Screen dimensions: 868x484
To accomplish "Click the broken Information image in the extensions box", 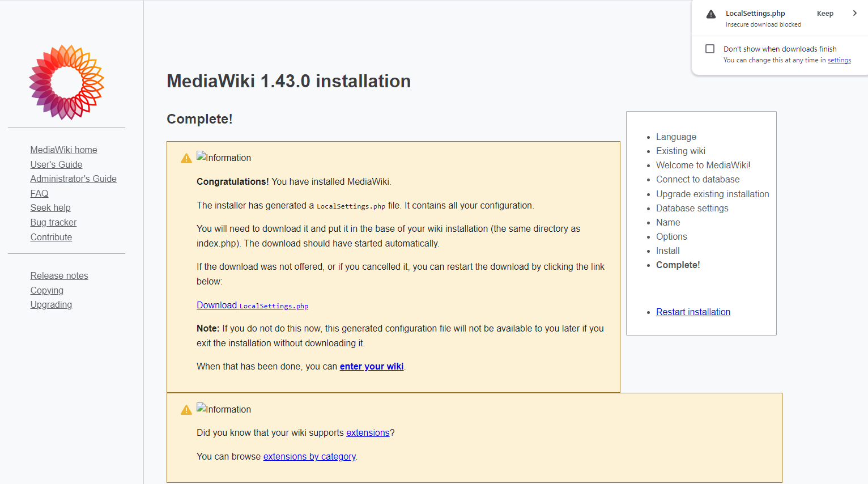I will [x=224, y=409].
